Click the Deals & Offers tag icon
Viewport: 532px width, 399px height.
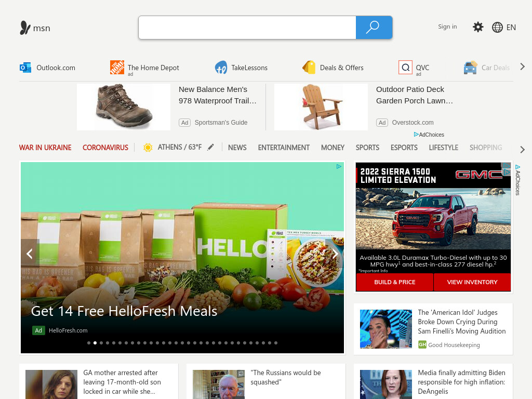[x=309, y=67]
